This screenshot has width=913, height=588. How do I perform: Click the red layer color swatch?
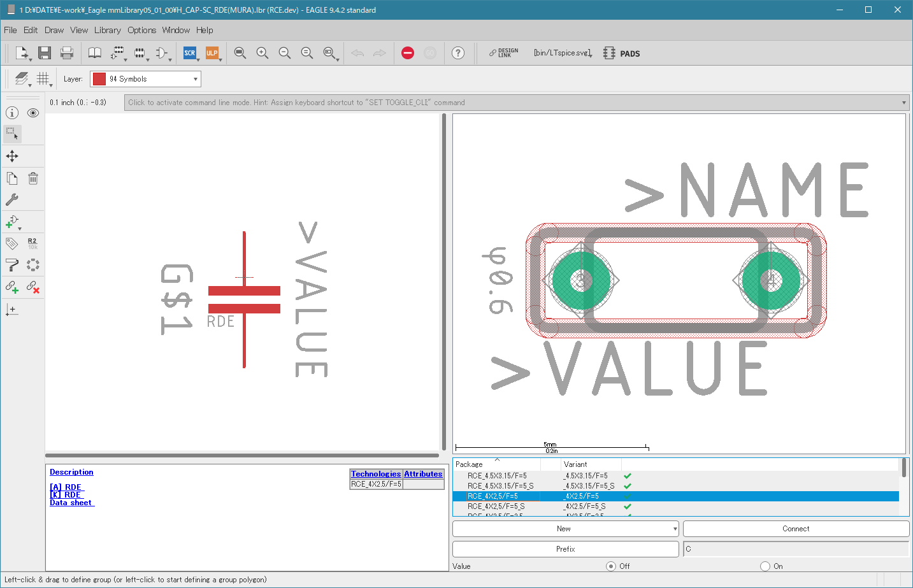click(x=99, y=79)
